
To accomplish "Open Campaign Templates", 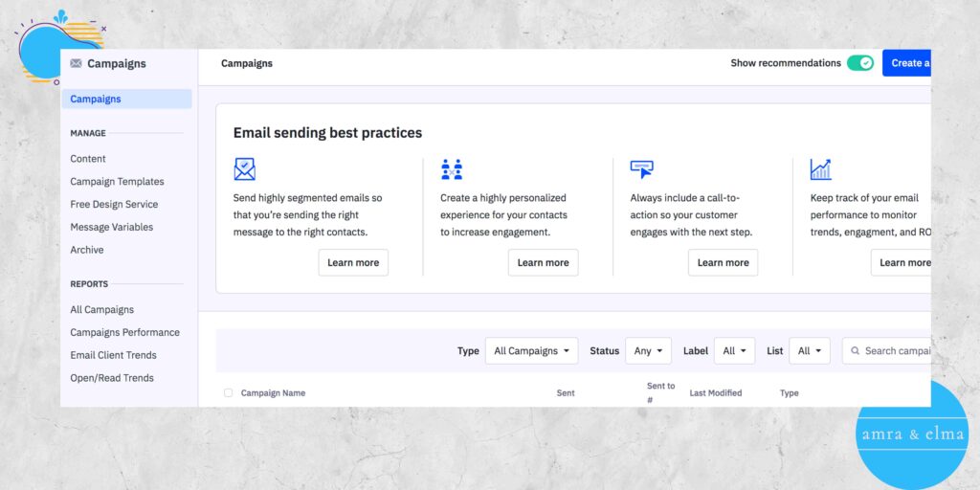I will pyautogui.click(x=117, y=181).
